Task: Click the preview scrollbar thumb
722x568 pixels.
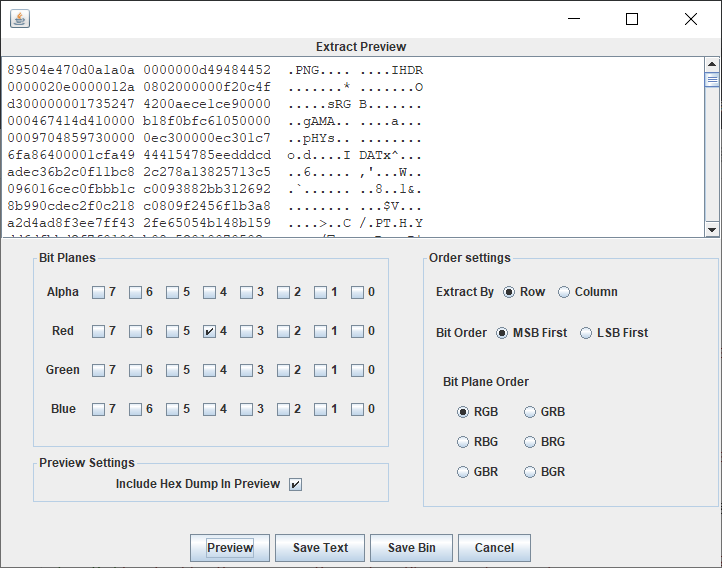Action: tap(712, 79)
